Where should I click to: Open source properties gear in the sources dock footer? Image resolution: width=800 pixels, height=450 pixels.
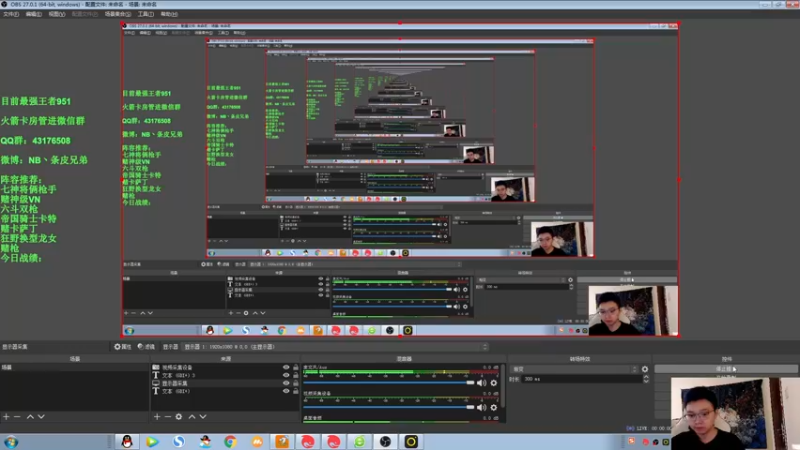pos(179,416)
